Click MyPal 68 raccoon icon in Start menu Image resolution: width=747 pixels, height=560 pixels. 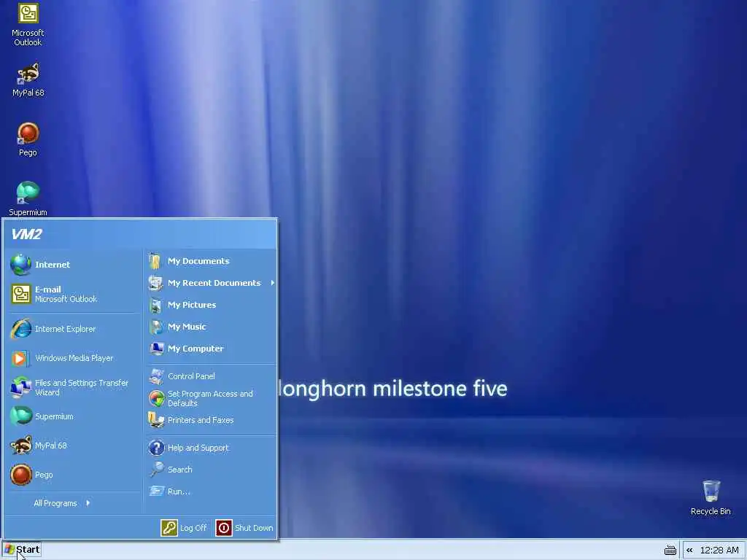[21, 446]
